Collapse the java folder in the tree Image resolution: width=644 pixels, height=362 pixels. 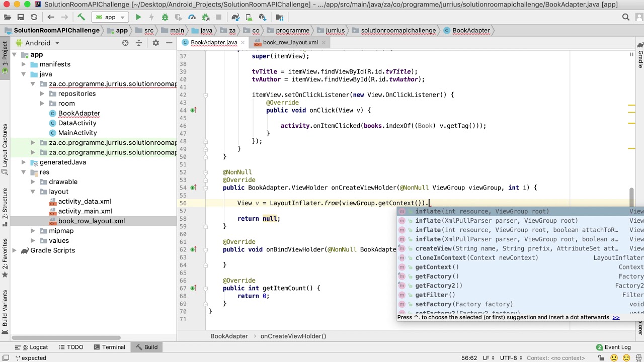point(23,74)
